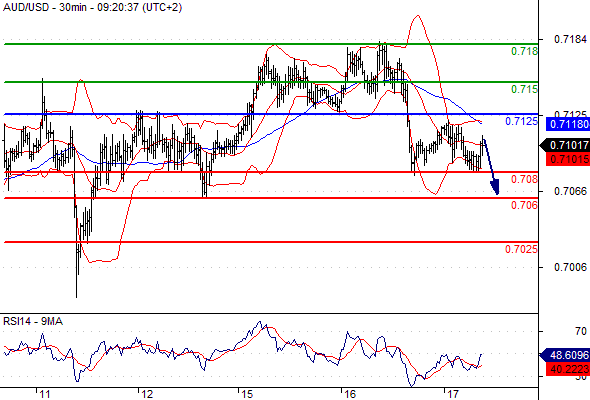Click the AUD/USD 30min chart title
Viewport: 590px width, 400px height.
tap(92, 8)
